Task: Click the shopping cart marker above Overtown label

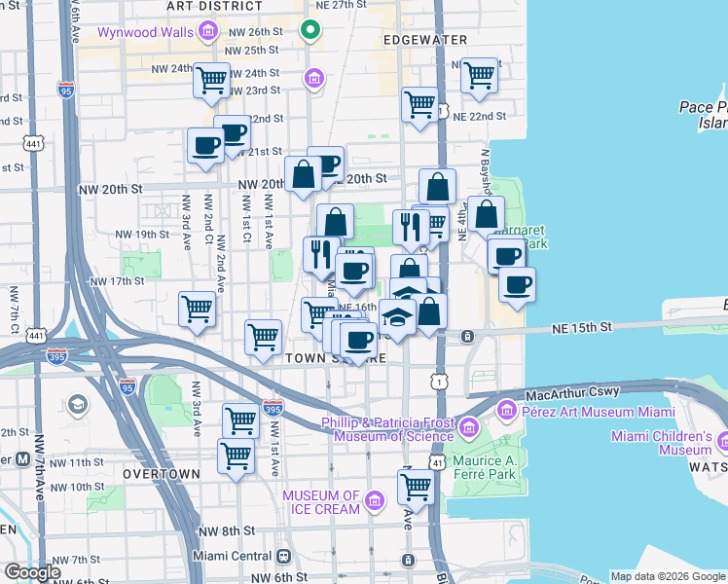Action: click(236, 456)
